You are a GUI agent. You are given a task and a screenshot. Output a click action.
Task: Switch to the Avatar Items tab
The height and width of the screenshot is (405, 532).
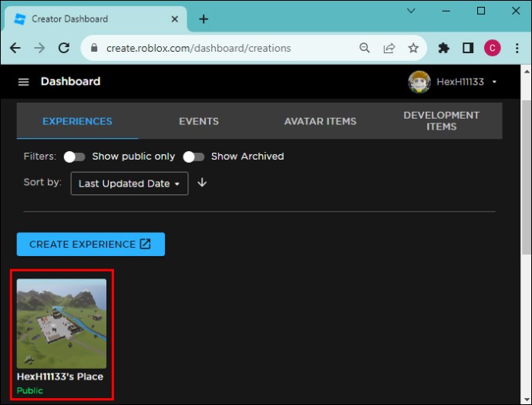(320, 121)
